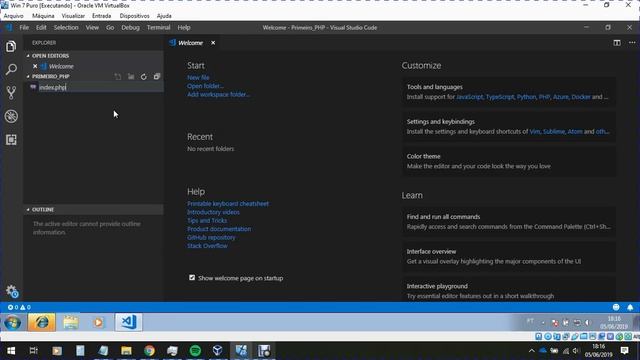The image size is (640, 360).
Task: Open the feedback smiley in status bar
Action: tap(616, 307)
